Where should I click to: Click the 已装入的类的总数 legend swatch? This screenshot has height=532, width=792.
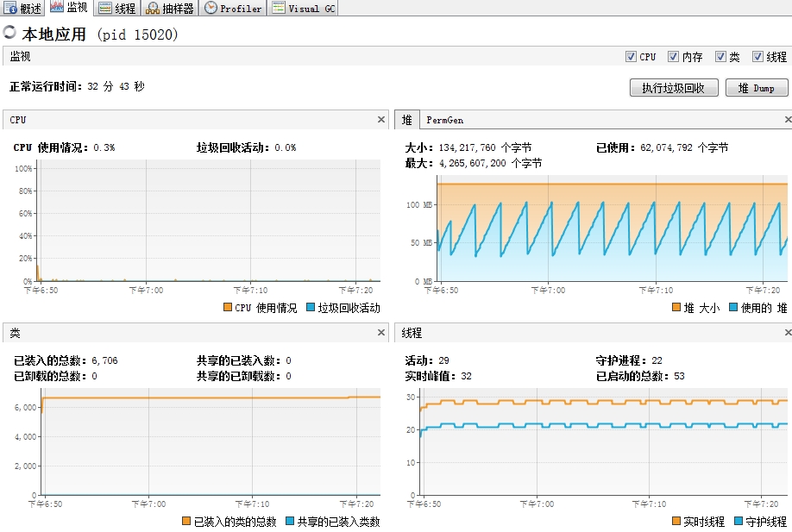point(186,521)
